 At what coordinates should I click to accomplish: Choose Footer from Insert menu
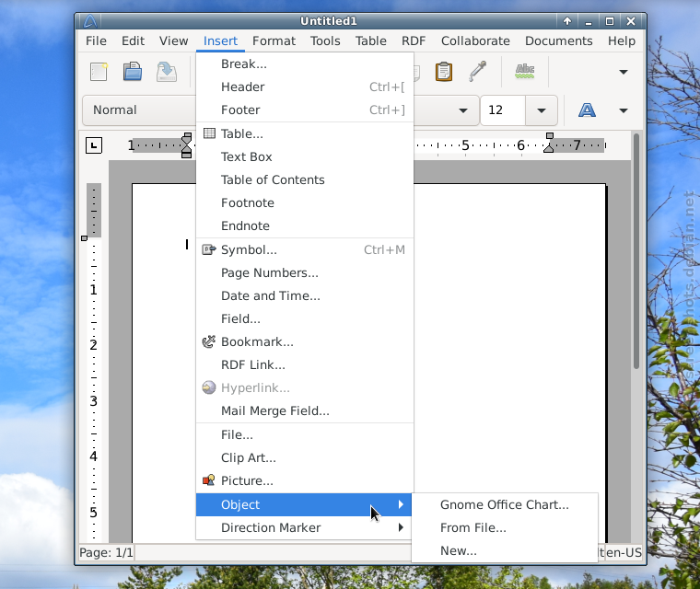[x=305, y=110]
